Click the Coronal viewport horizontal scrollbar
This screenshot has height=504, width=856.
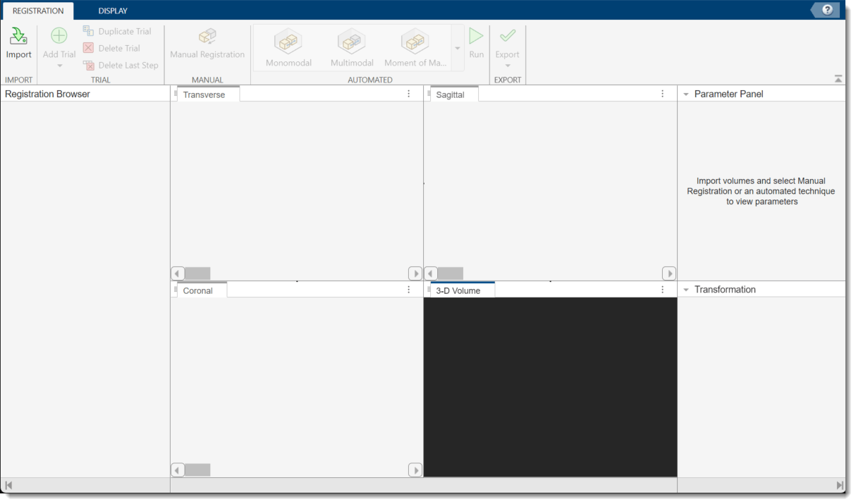pyautogui.click(x=197, y=469)
